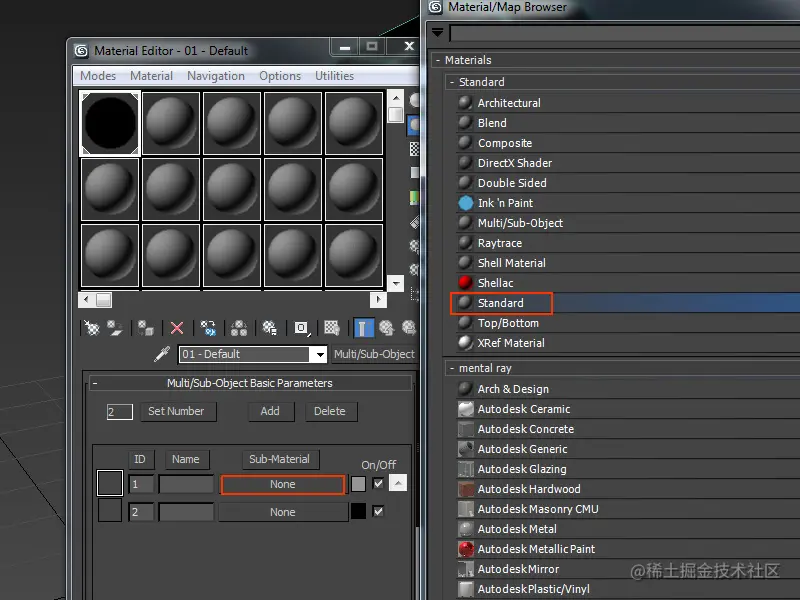The height and width of the screenshot is (600, 800).
Task: Uncheck the On/Off checkbox for ID 1
Action: 378,483
